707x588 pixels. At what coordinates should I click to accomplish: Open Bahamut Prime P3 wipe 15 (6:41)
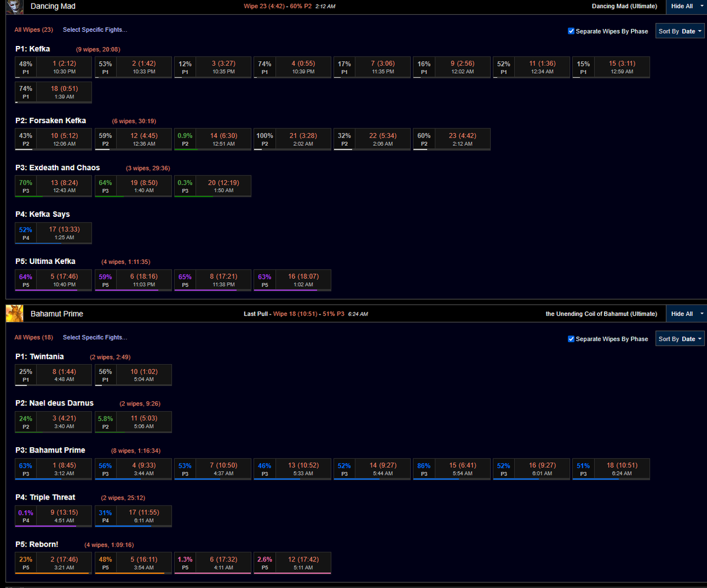click(452, 469)
